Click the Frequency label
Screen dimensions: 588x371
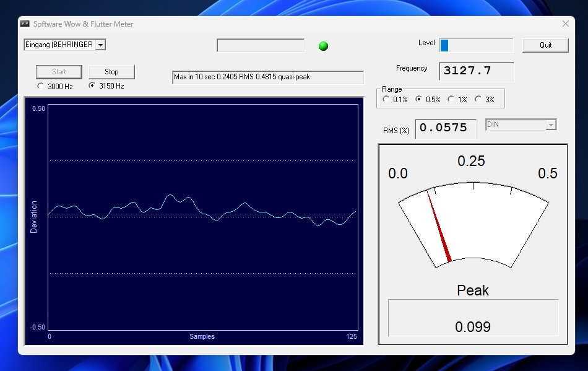(x=412, y=68)
